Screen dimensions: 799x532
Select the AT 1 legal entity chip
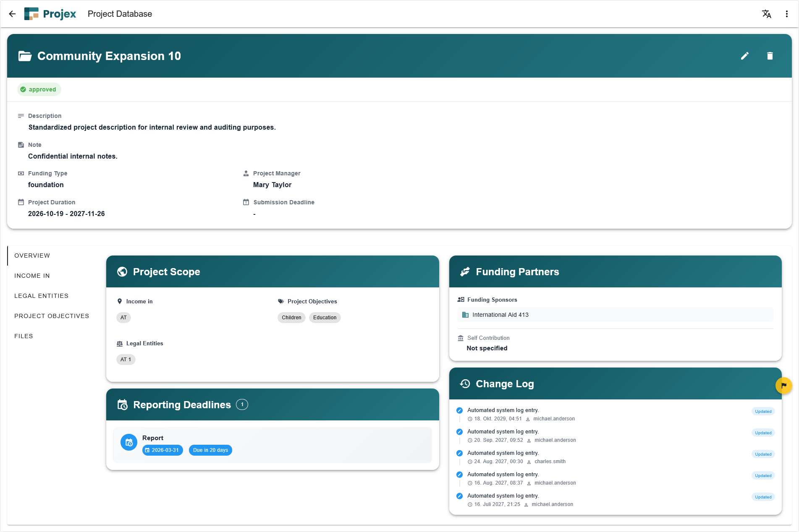[126, 360]
